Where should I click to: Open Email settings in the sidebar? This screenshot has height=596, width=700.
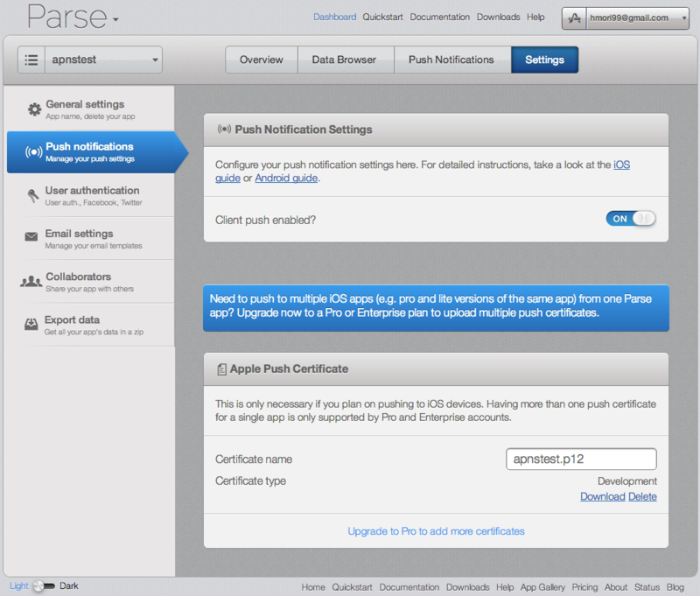tap(91, 239)
